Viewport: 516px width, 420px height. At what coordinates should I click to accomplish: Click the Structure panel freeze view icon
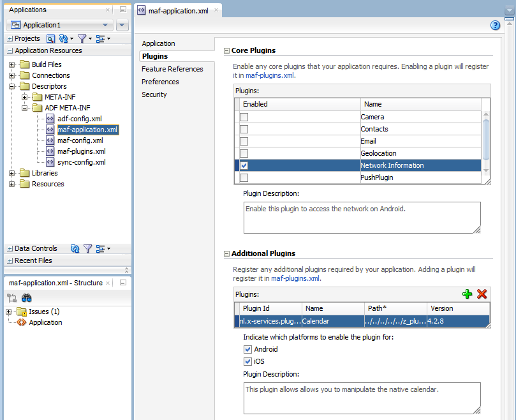12,298
